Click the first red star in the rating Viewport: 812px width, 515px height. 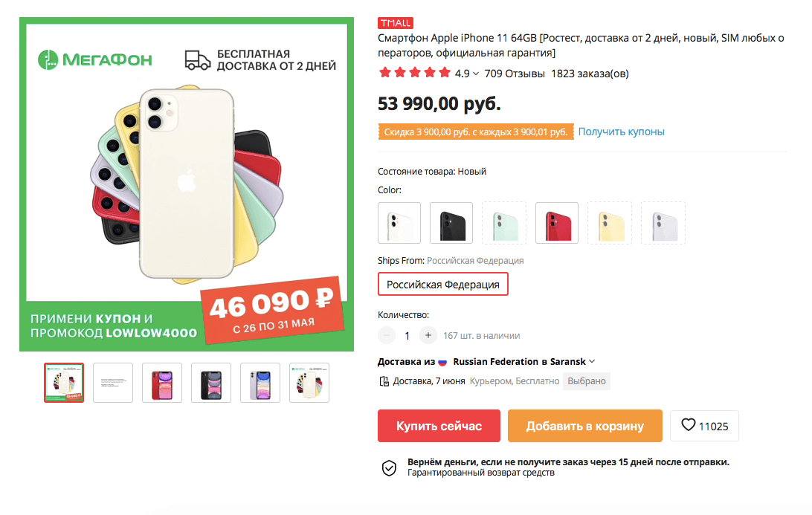[384, 72]
